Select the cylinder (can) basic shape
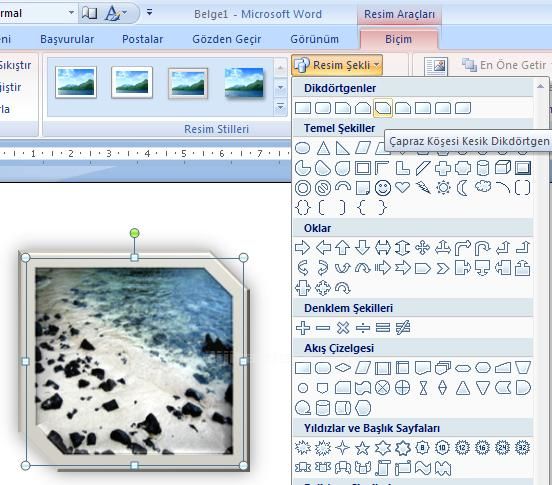The image size is (552, 485). 483,168
